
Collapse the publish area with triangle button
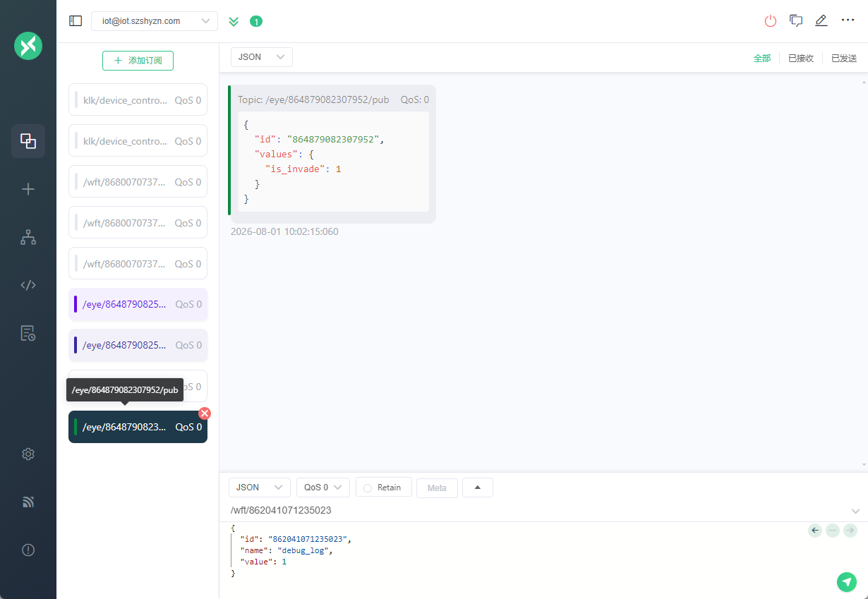tap(478, 488)
